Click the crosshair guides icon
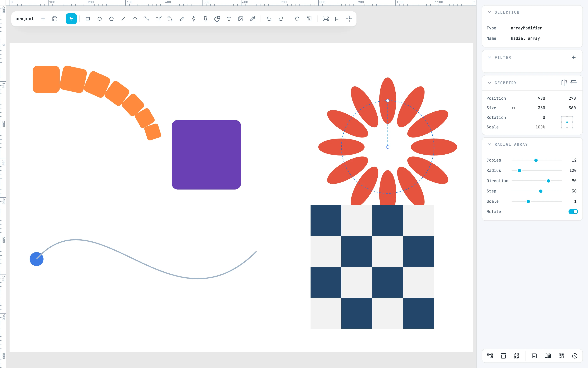The image size is (588, 368). tap(349, 19)
